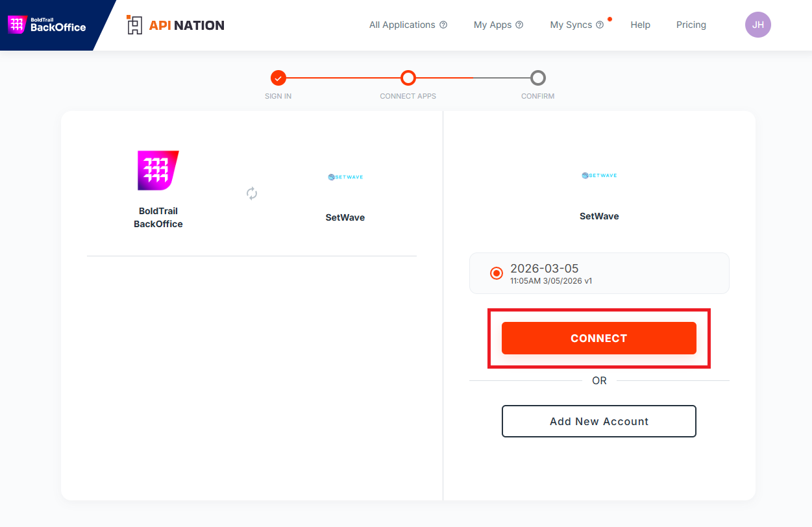Click the Add New Account button
The width and height of the screenshot is (812, 527).
click(598, 421)
